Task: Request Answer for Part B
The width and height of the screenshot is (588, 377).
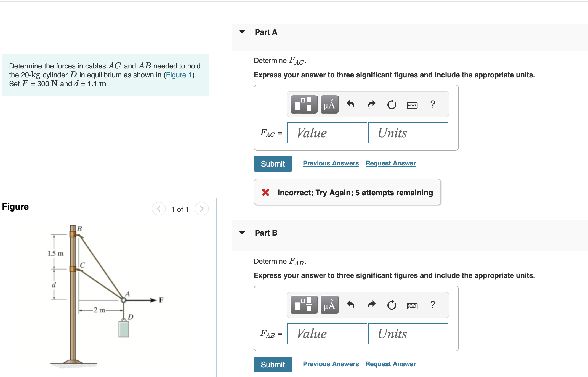Action: (390, 364)
